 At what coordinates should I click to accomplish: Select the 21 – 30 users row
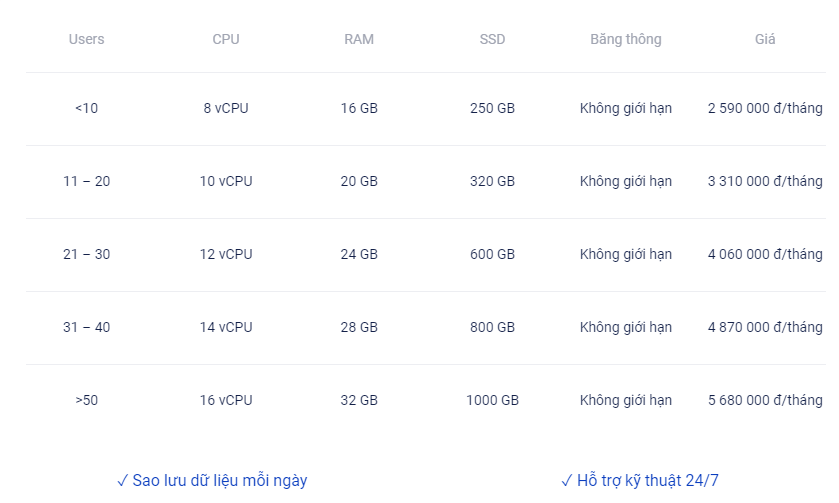[426, 255]
